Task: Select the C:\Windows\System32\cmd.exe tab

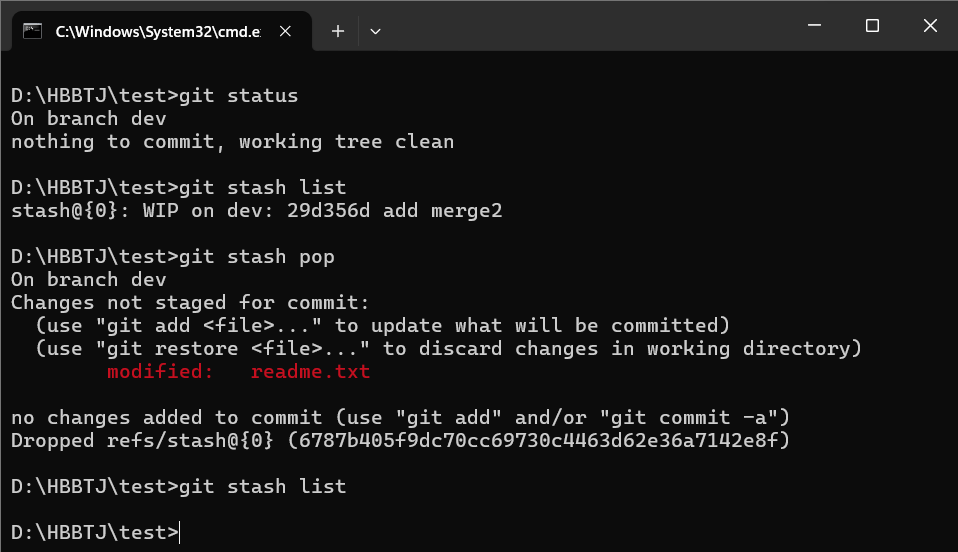Action: [157, 31]
